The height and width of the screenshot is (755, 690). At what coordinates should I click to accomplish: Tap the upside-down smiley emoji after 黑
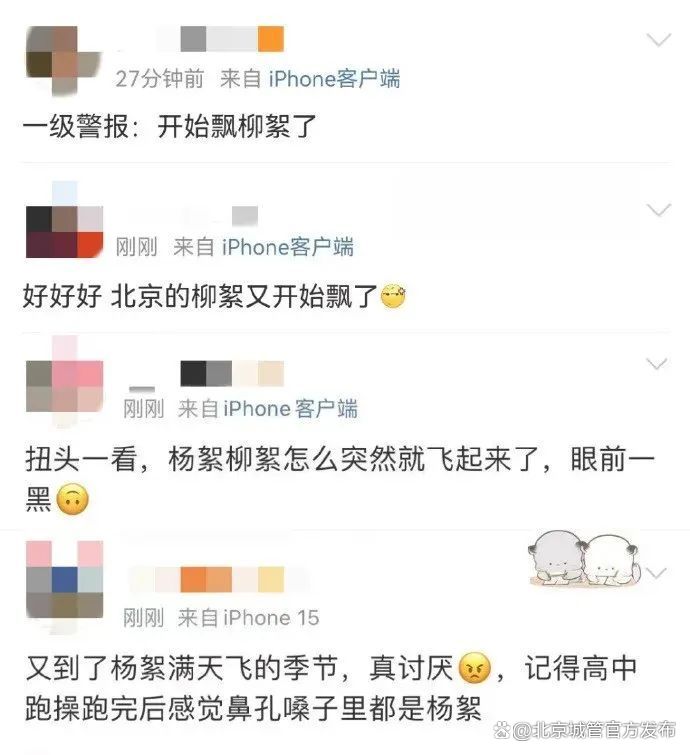point(72,500)
